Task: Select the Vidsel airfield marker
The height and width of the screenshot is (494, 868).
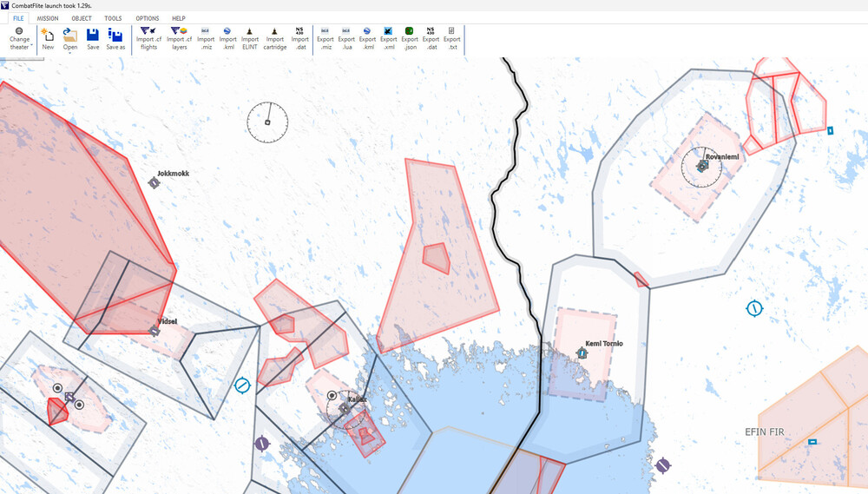Action: click(155, 331)
